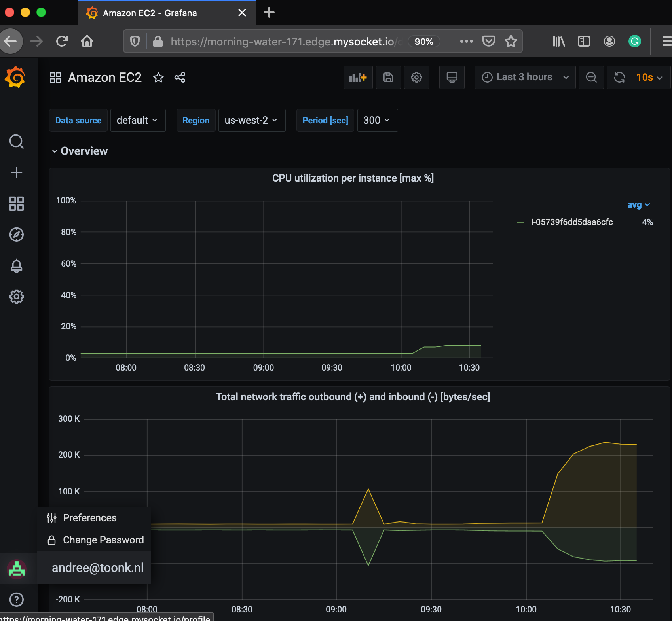Click the green series color swatch in legend
This screenshot has width=672, height=621.
pos(520,222)
